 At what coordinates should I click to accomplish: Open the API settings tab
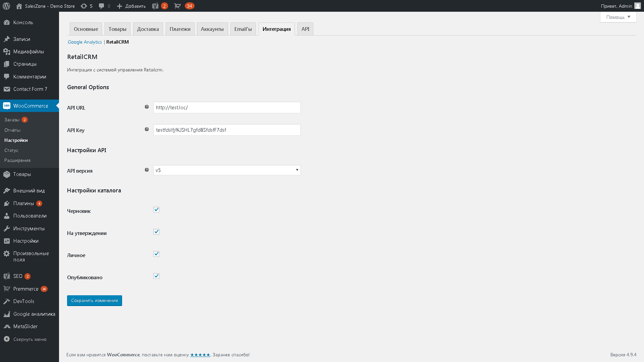[x=305, y=29]
